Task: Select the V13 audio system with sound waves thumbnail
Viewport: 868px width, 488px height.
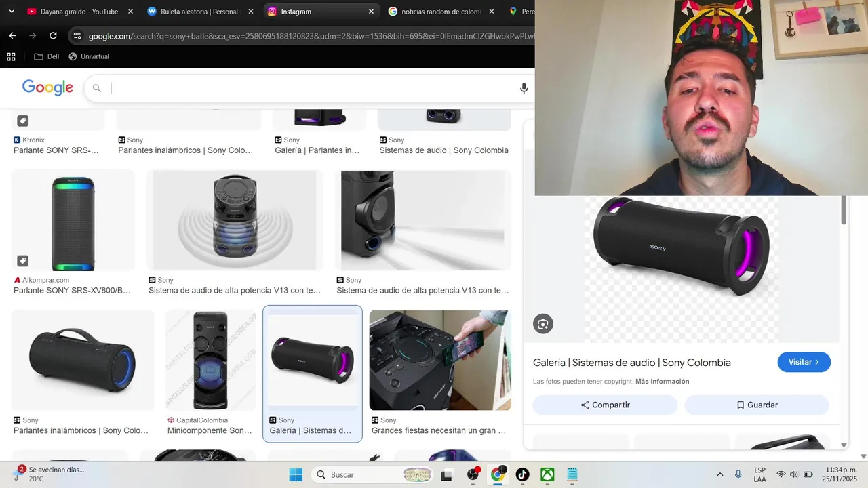Action: coord(235,220)
